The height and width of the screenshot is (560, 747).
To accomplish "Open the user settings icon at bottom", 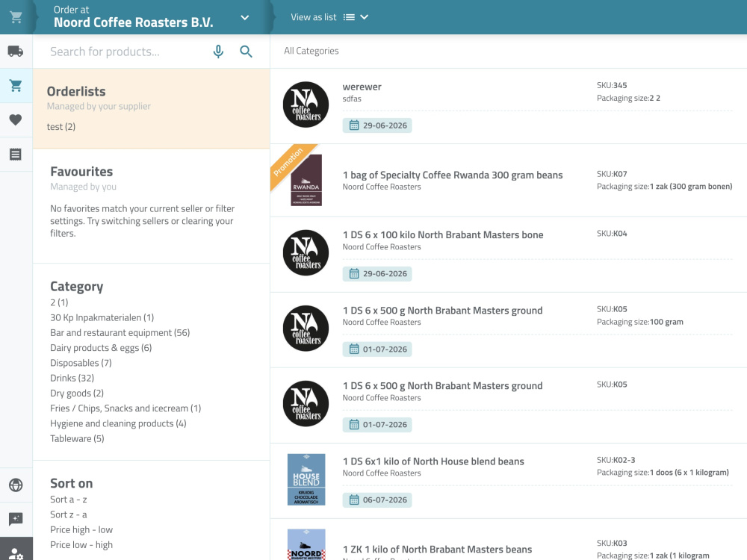I will [16, 553].
